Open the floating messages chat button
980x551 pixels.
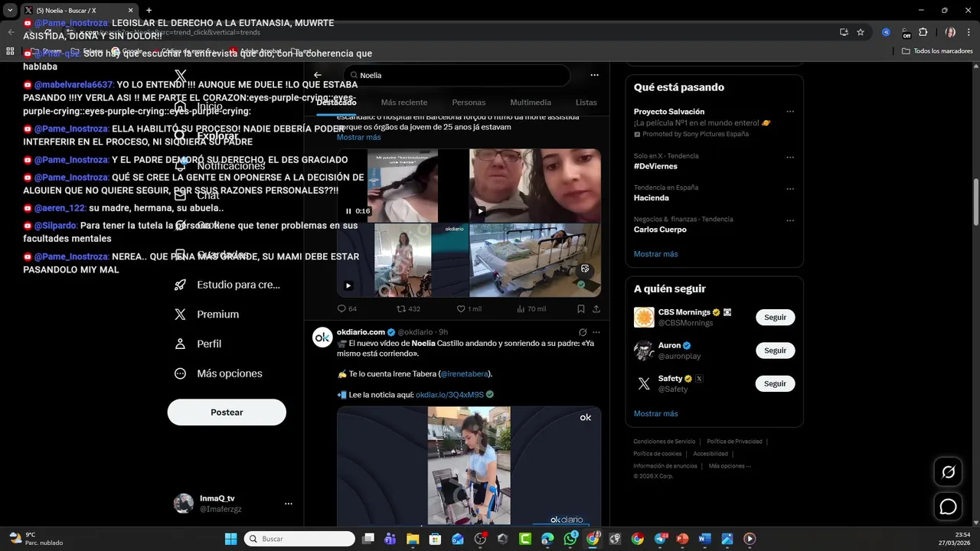(948, 507)
